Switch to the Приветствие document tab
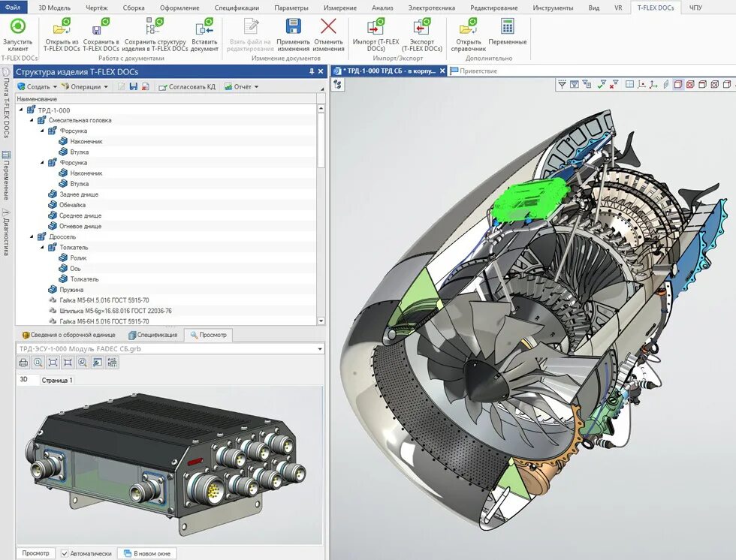The height and width of the screenshot is (560, 736). click(473, 71)
